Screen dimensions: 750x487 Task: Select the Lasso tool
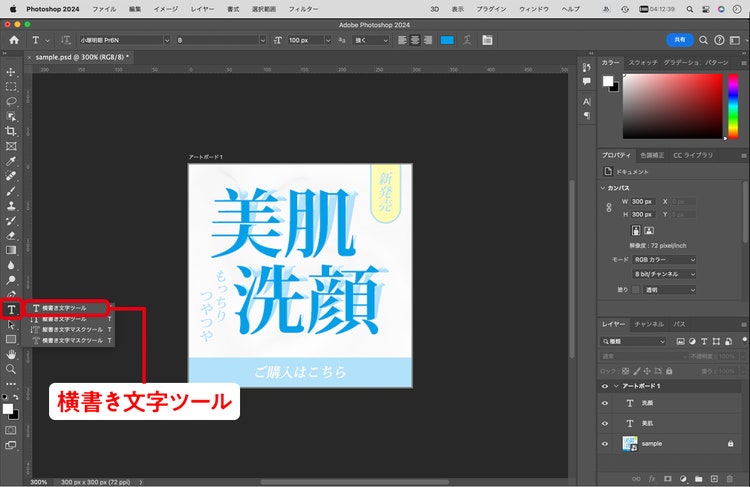tap(11, 101)
